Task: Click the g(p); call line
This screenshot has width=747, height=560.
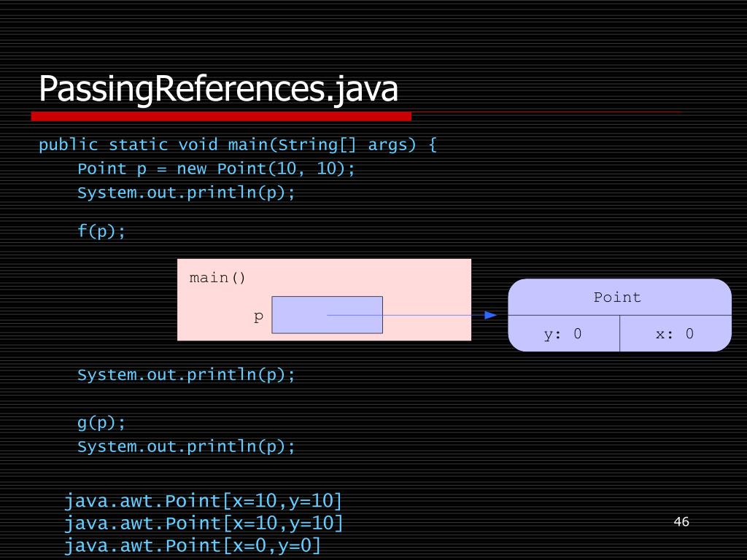Action: [x=101, y=423]
